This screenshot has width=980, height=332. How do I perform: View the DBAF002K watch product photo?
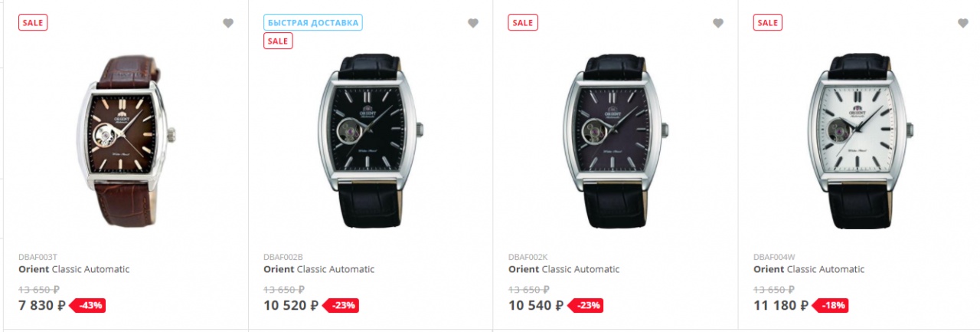(x=616, y=141)
